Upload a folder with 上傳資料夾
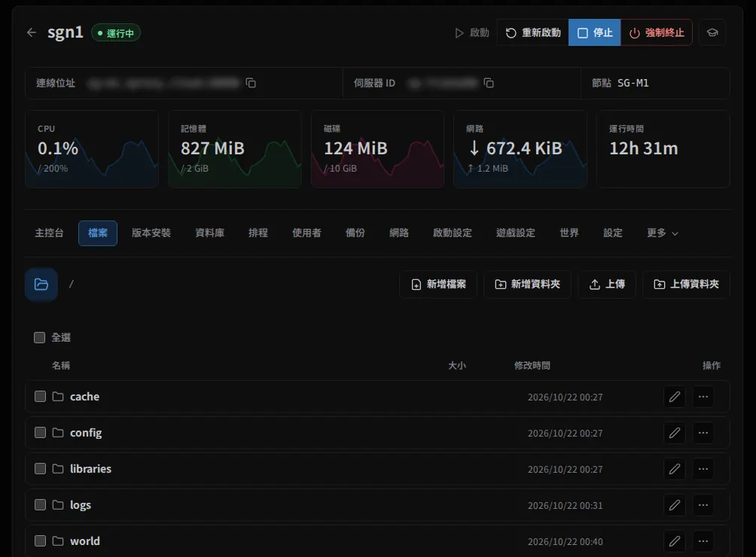The image size is (756, 557). (x=686, y=285)
